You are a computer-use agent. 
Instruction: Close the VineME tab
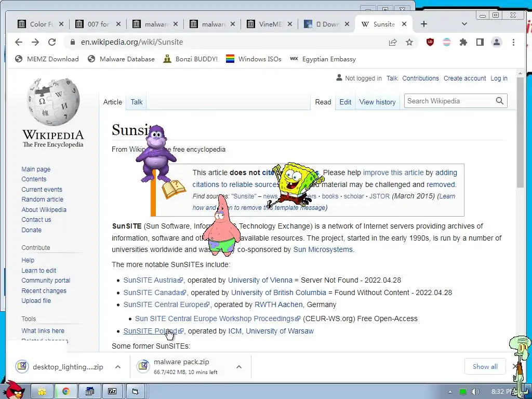point(290,24)
